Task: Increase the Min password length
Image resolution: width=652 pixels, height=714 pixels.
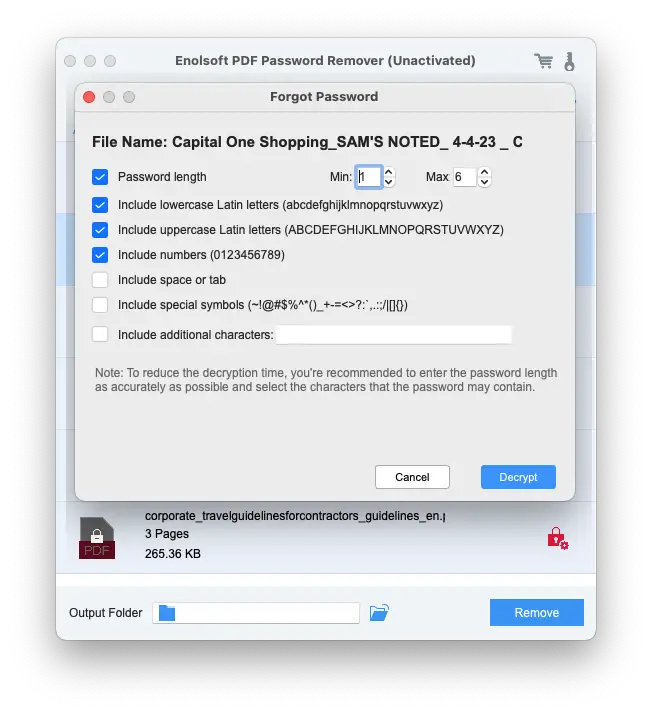Action: (389, 172)
